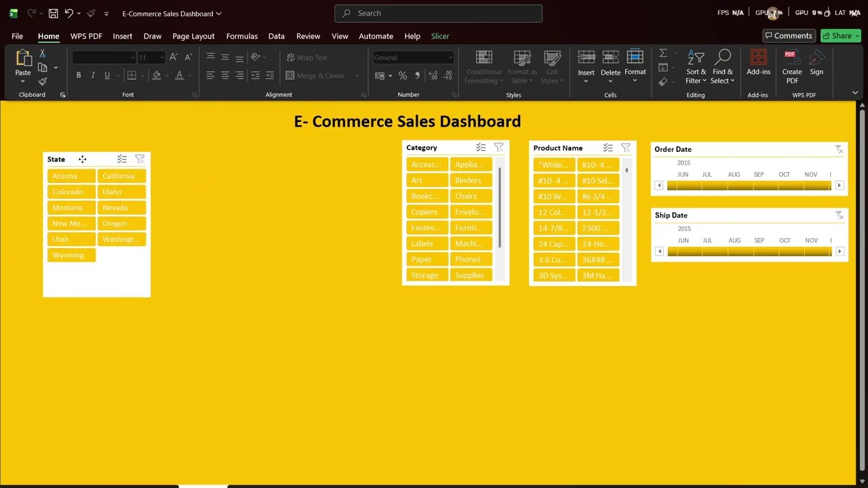Toggle center alignment icon
The width and height of the screenshot is (868, 488).
(x=225, y=75)
